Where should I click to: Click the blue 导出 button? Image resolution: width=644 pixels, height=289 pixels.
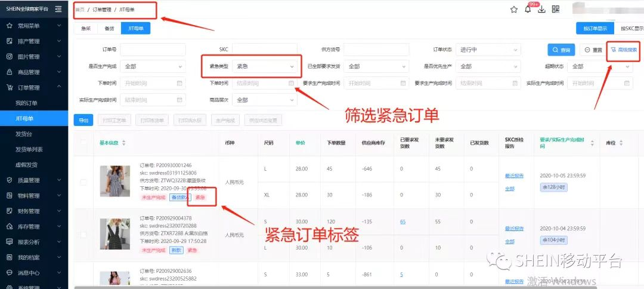83,121
